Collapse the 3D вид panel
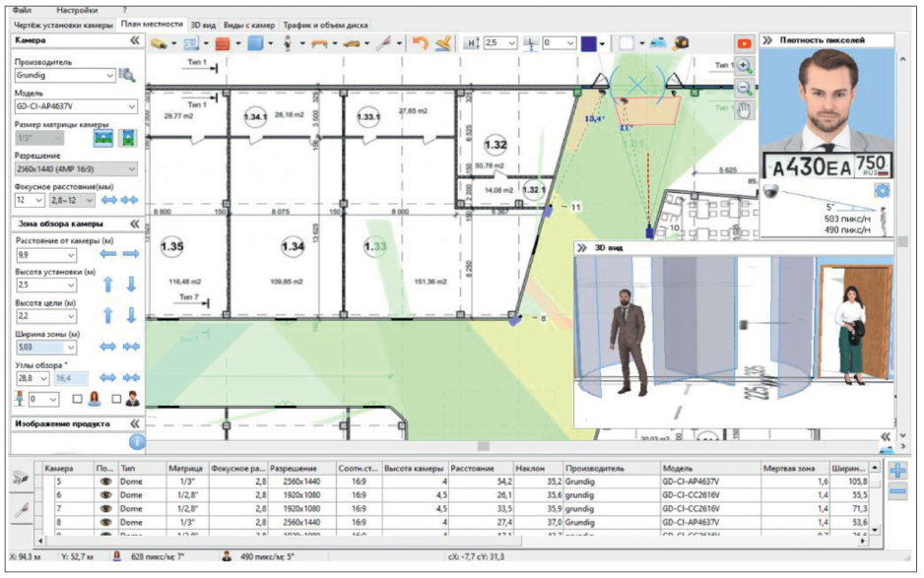 [x=582, y=248]
